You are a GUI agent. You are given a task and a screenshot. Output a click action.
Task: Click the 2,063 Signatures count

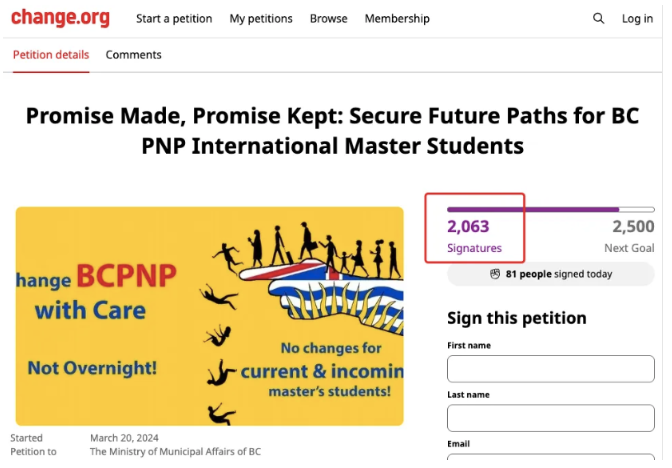click(x=474, y=236)
